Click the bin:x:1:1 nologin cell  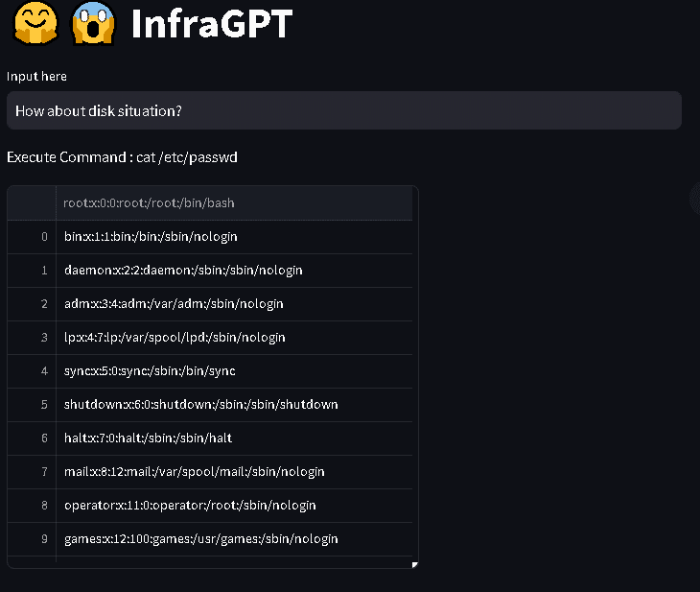click(x=234, y=237)
